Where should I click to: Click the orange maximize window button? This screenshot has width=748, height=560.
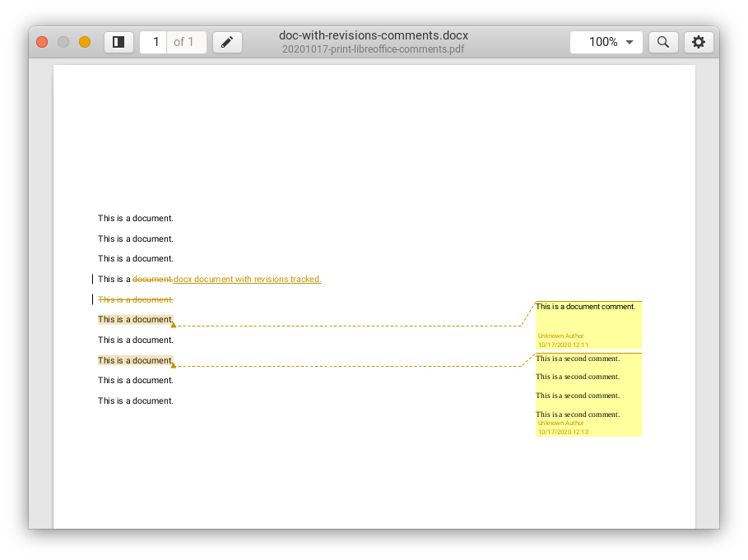[x=85, y=42]
